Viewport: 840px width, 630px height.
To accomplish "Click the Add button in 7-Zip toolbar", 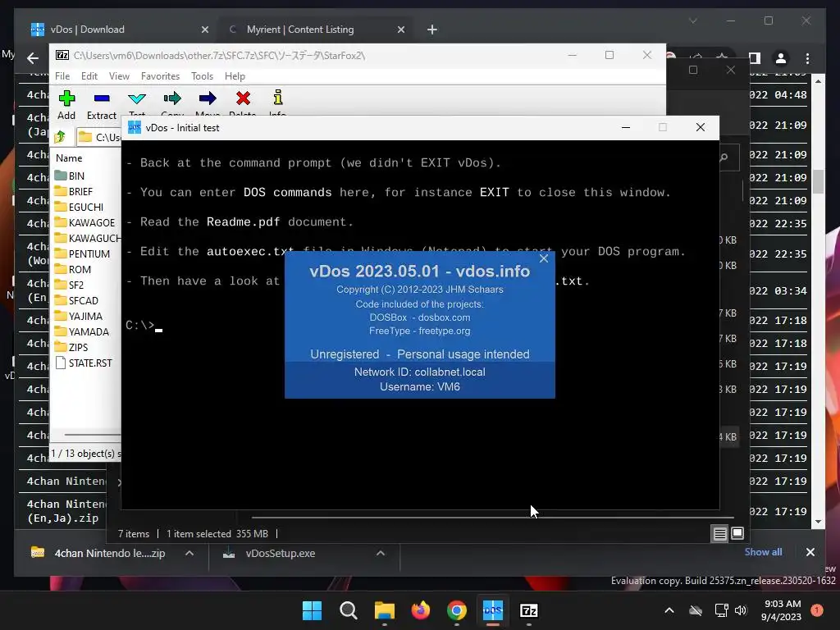I will [66, 105].
